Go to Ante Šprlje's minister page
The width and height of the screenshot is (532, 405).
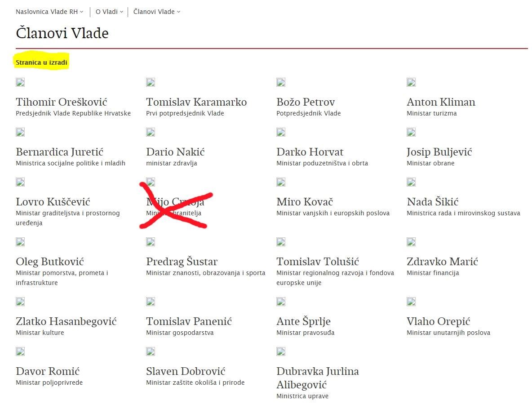click(303, 321)
